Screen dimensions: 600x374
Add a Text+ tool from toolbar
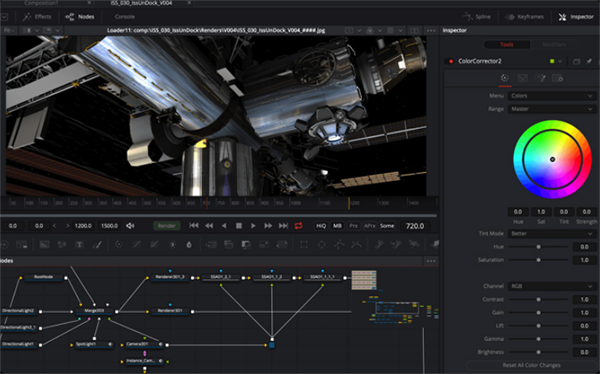coord(80,245)
